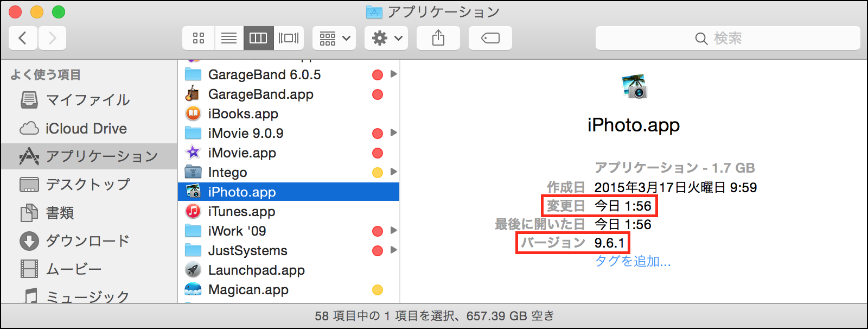Click the red tag on GarageBand.app
This screenshot has height=329, width=868.
378,94
